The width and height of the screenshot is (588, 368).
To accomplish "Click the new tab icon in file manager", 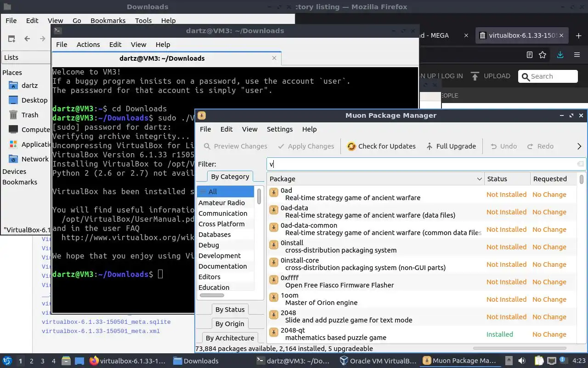I will point(11,39).
